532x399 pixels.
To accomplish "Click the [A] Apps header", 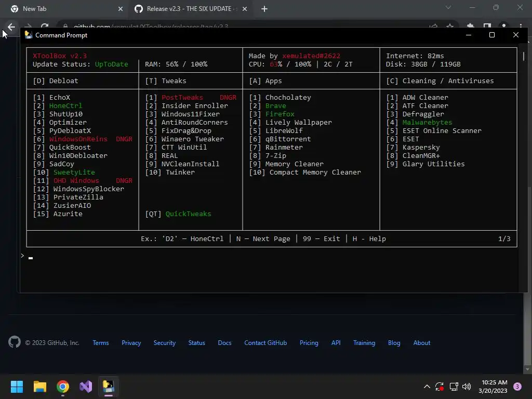I will tap(265, 81).
